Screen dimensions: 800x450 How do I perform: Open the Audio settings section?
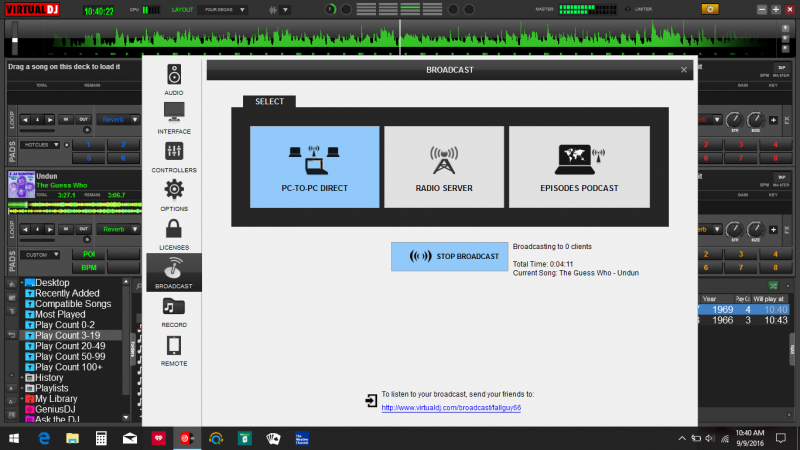173,78
